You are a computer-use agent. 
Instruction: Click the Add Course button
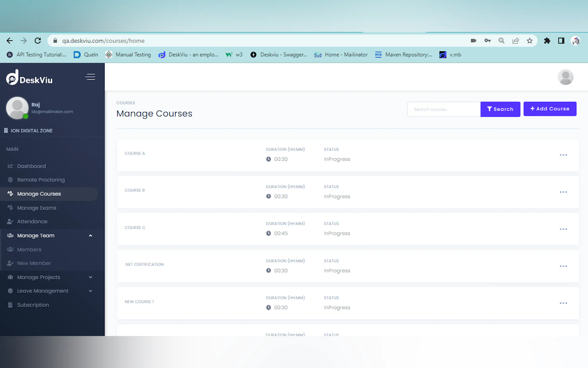(x=550, y=109)
